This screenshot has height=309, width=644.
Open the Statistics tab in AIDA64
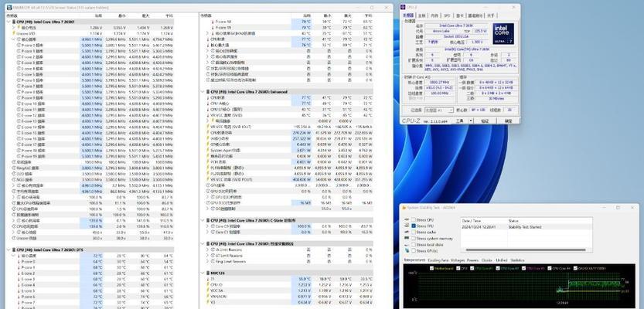click(517, 260)
